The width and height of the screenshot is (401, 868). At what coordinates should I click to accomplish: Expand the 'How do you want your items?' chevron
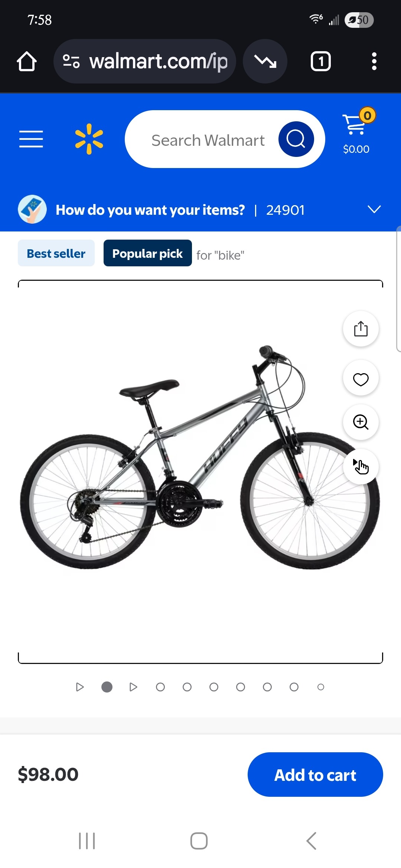click(x=374, y=210)
